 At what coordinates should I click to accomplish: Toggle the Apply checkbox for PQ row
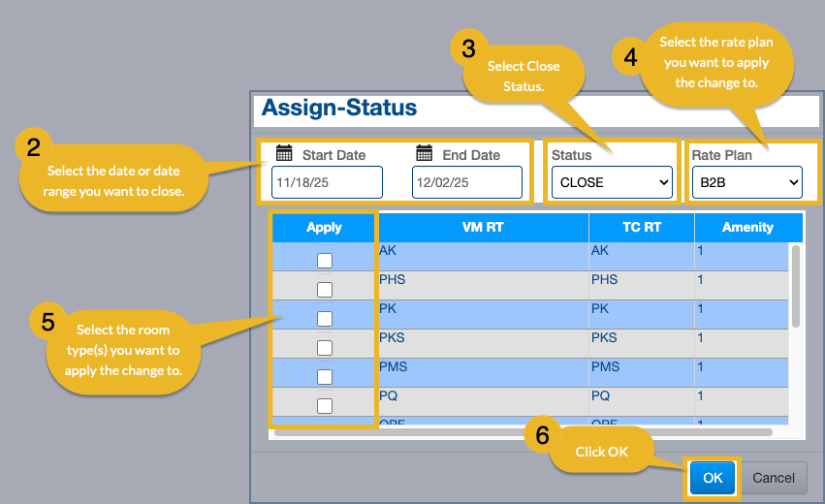(x=325, y=405)
